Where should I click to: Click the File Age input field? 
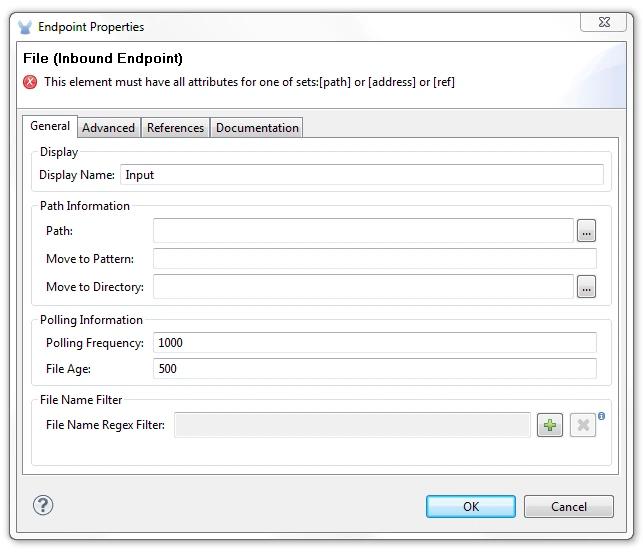[x=374, y=369]
